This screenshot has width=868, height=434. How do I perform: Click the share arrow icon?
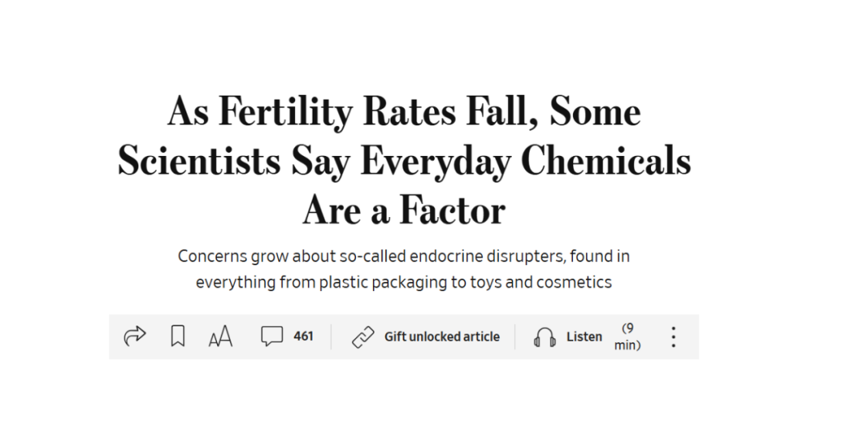tap(135, 336)
